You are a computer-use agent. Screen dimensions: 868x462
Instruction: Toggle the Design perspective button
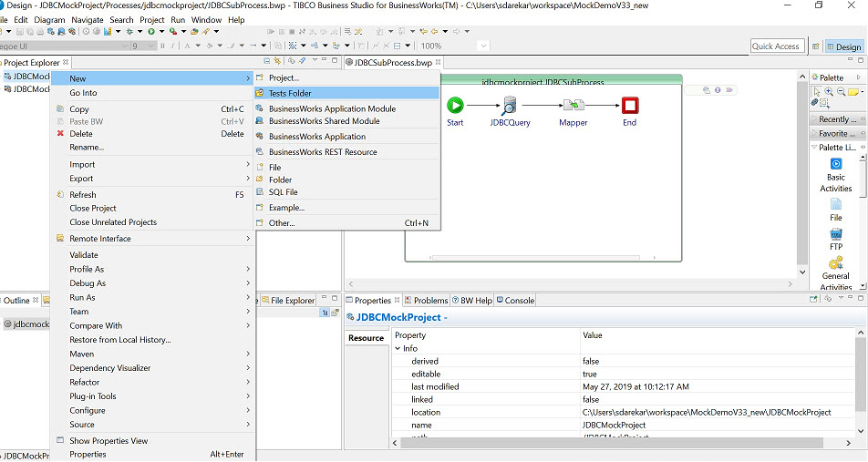pos(842,46)
